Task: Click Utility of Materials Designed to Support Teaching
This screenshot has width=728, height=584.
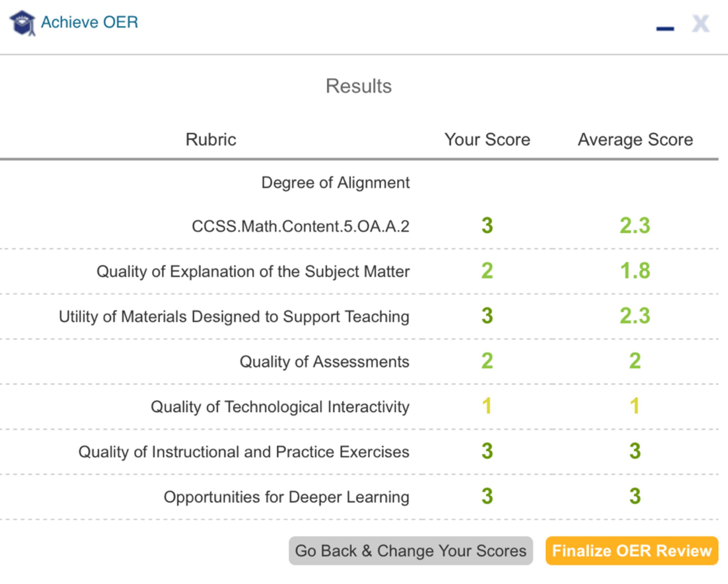Action: [234, 316]
